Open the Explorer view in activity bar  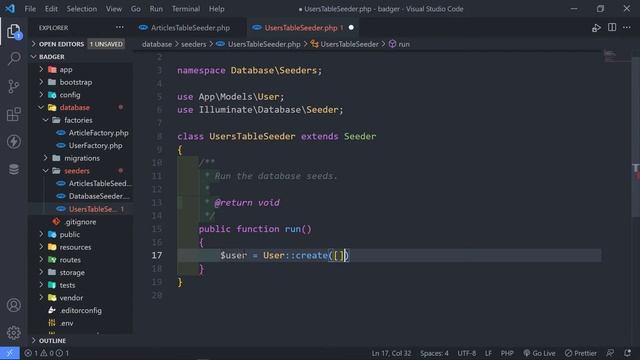coord(14,31)
